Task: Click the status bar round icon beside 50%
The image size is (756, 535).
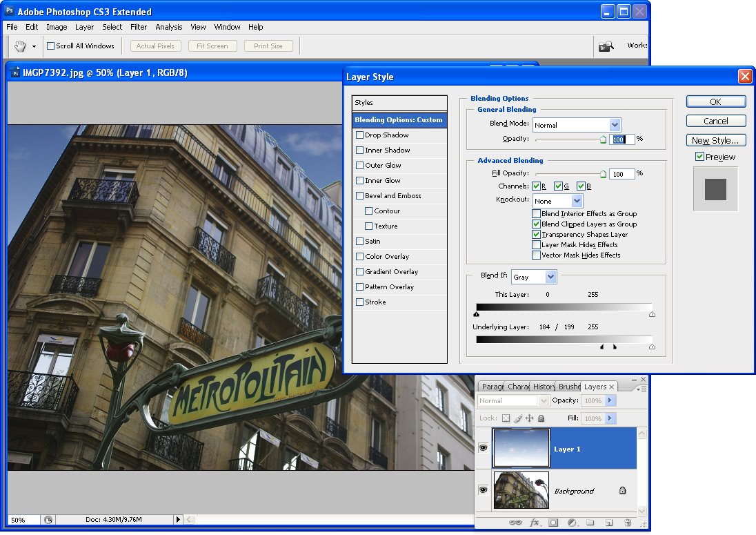Action: click(x=48, y=520)
